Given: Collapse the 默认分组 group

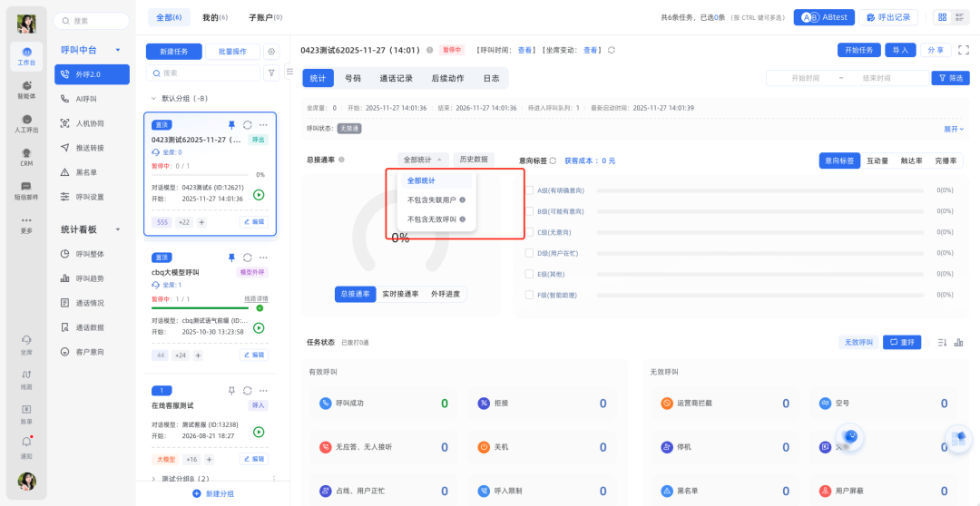Looking at the screenshot, I should coord(153,98).
